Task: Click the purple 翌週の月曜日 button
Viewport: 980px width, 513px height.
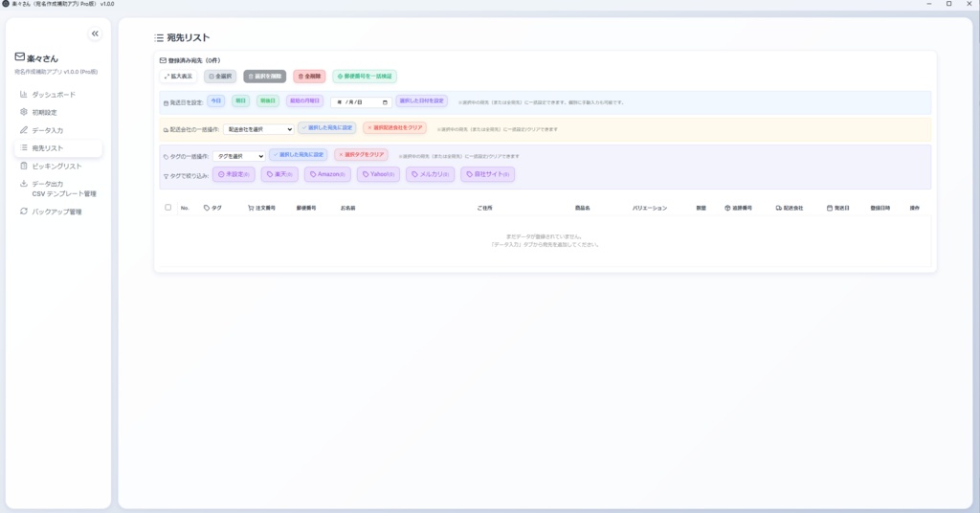Action: click(x=304, y=100)
